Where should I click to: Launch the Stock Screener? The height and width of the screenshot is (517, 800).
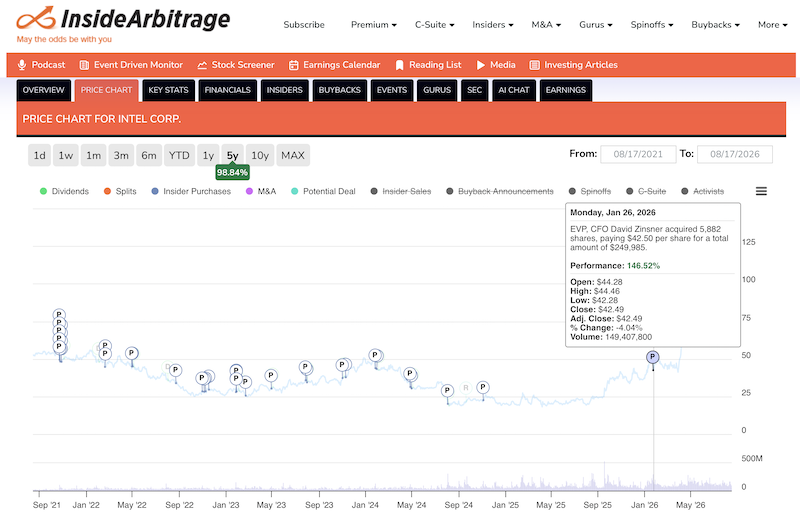[236, 65]
